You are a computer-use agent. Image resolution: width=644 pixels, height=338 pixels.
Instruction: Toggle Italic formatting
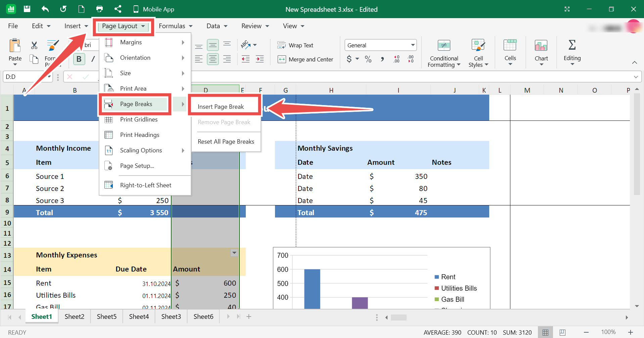click(93, 59)
